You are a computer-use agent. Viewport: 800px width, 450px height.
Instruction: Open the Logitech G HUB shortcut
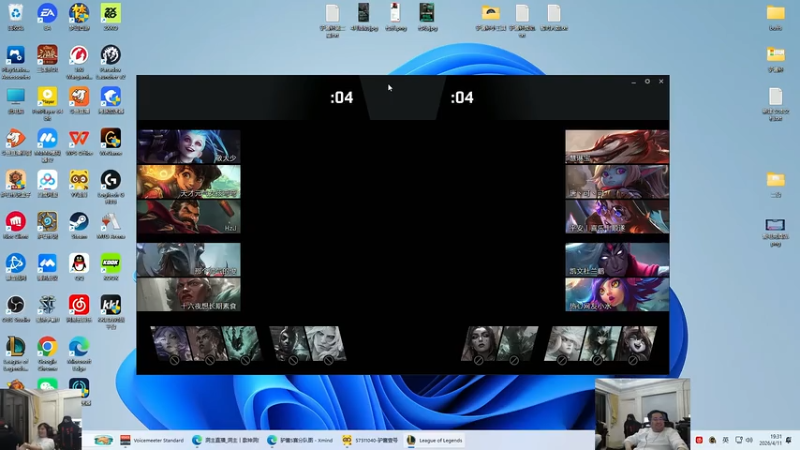coord(111,187)
